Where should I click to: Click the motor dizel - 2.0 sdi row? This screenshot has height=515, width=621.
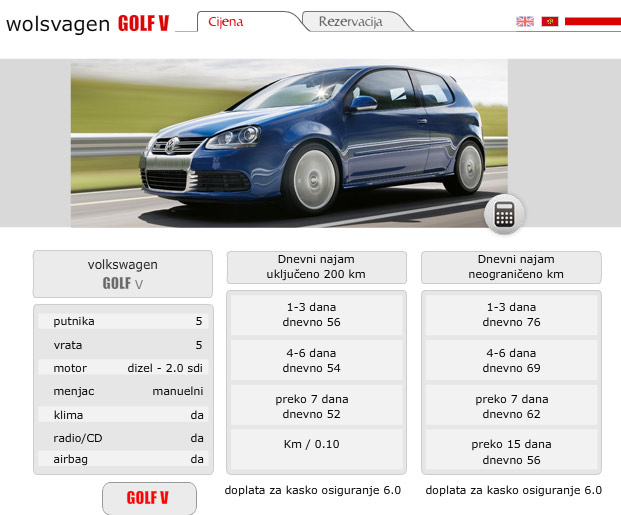tap(123, 368)
